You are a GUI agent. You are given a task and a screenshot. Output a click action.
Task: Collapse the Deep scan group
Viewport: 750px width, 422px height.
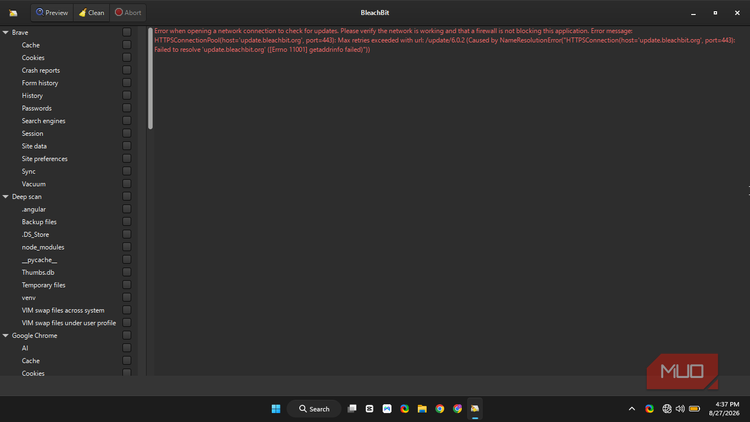click(6, 197)
